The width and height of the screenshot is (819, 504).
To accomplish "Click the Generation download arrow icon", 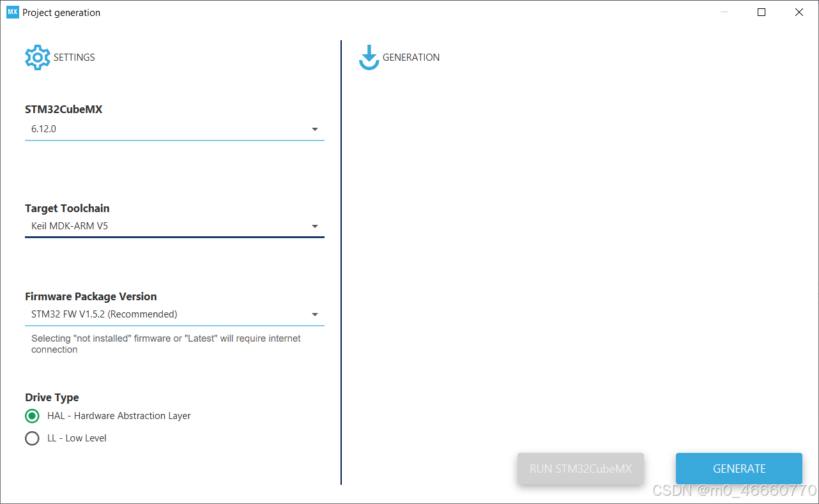I will (369, 57).
